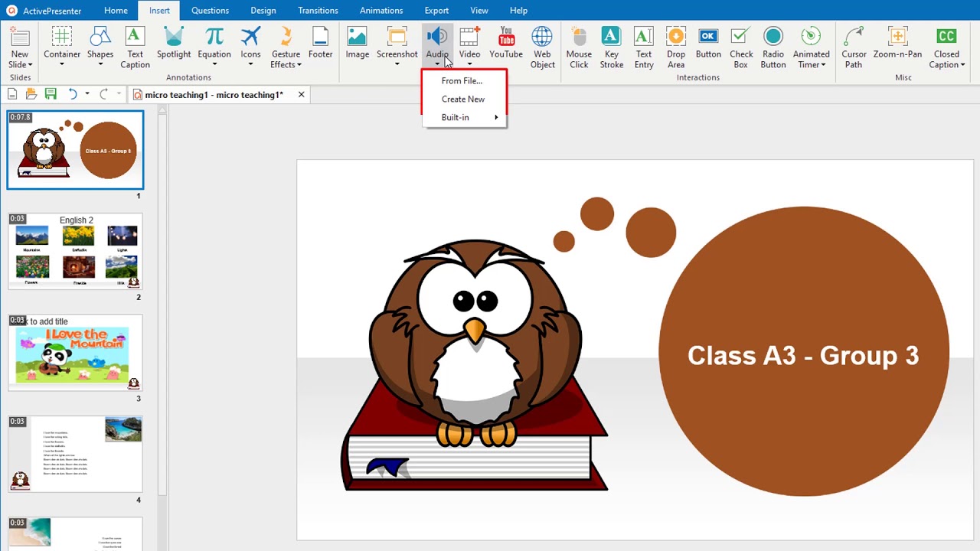Viewport: 980px width, 551px height.
Task: Redo the last action
Action: pos(103,94)
